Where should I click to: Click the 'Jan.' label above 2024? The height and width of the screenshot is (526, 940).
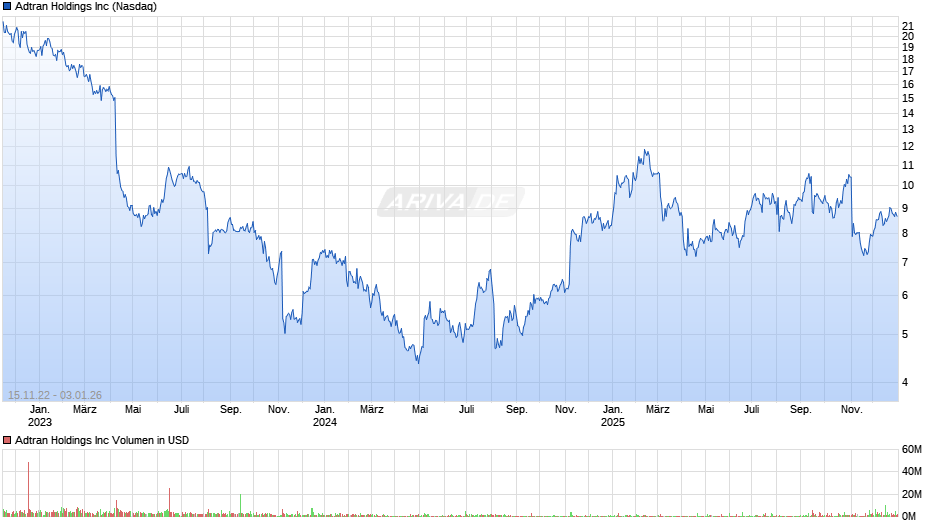coord(325,410)
